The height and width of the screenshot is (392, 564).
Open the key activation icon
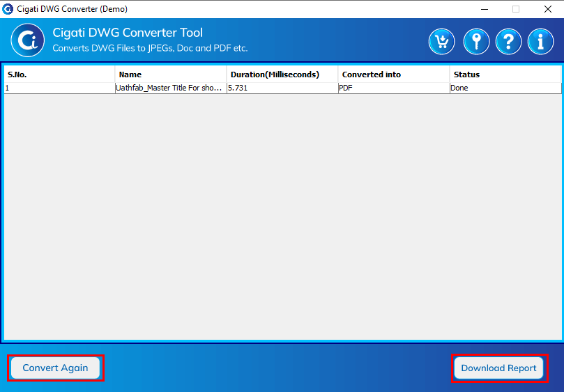(x=476, y=42)
